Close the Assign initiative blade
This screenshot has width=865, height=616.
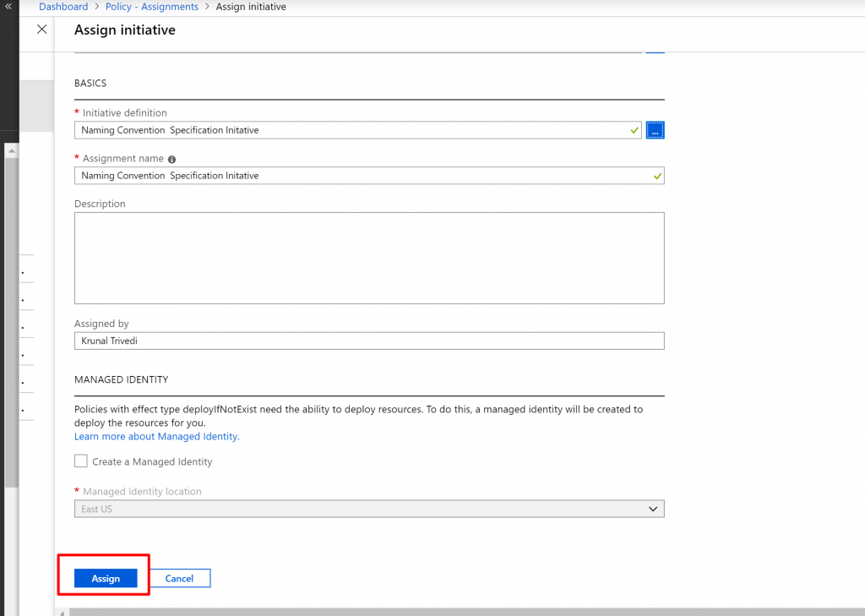tap(41, 30)
